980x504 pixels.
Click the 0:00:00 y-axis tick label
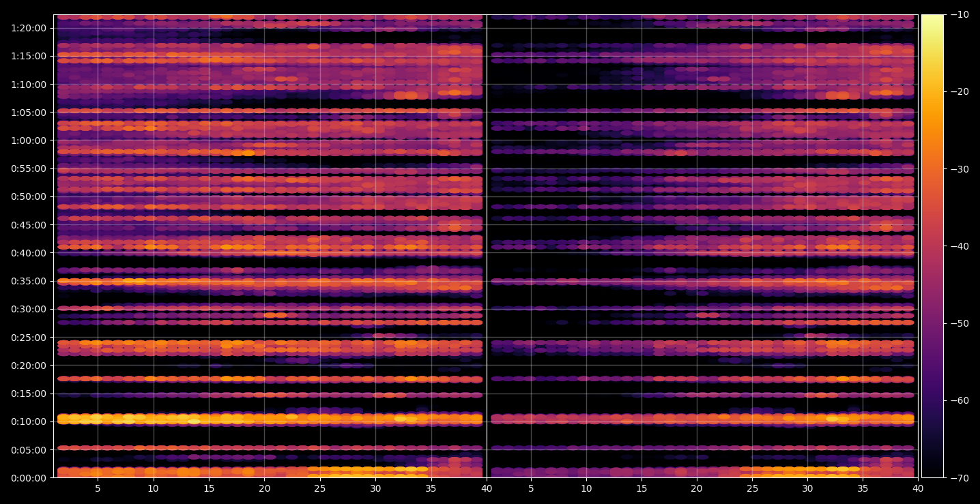pyautogui.click(x=29, y=478)
